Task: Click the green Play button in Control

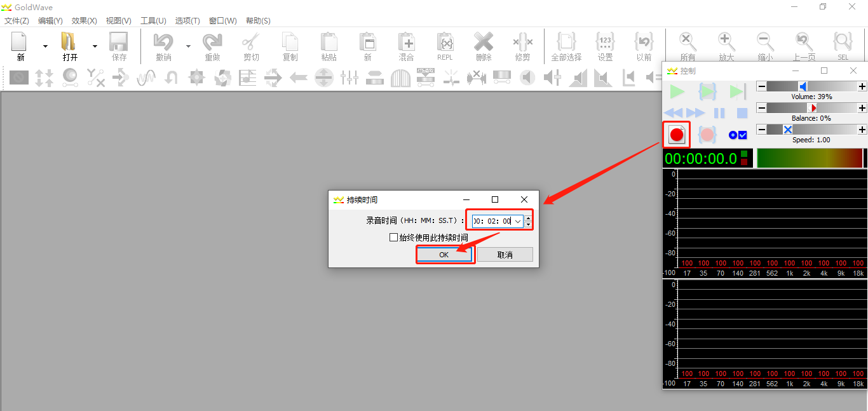Action: (x=677, y=92)
